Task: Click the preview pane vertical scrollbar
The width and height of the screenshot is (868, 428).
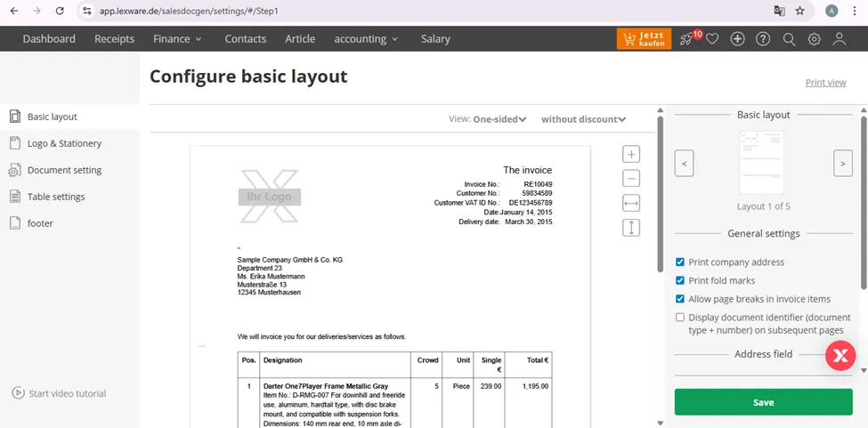Action: pos(659,194)
